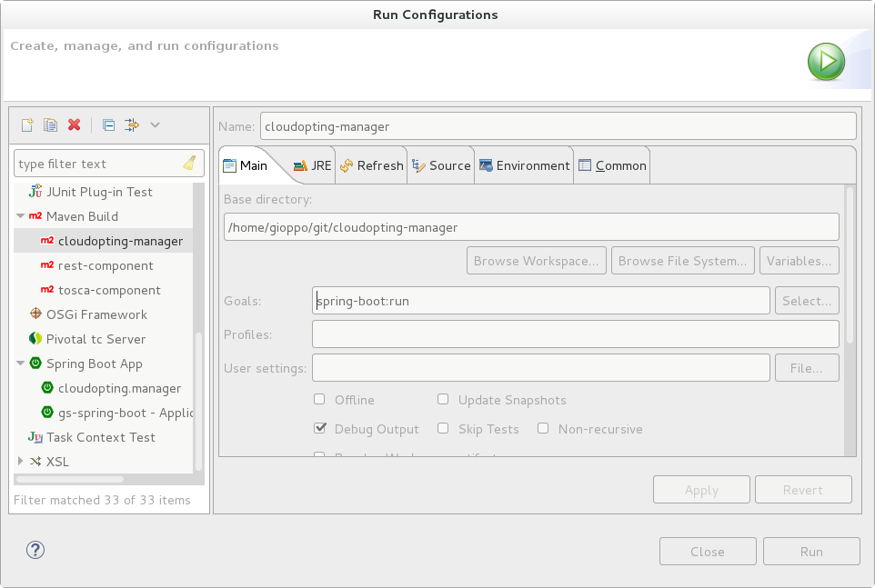The width and height of the screenshot is (875, 588).
Task: Click the Main tab vertical scrollbar
Action: (x=850, y=264)
